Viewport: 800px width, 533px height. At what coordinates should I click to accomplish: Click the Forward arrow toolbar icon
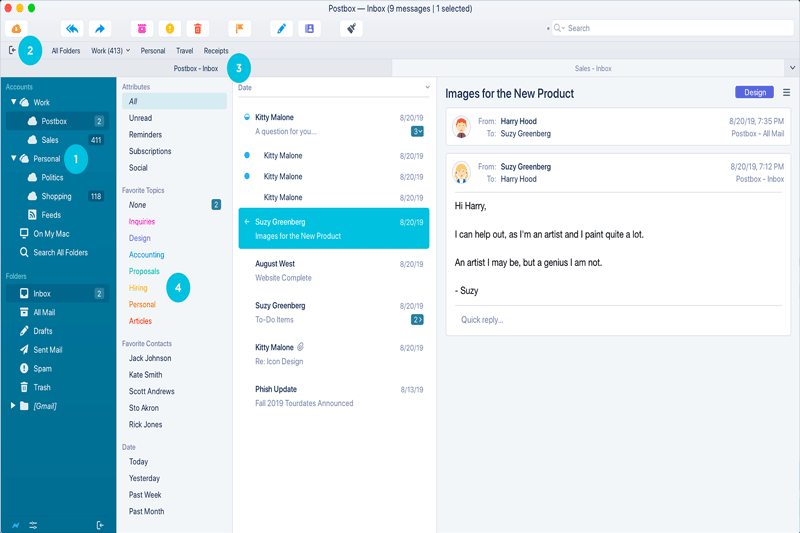tap(100, 29)
